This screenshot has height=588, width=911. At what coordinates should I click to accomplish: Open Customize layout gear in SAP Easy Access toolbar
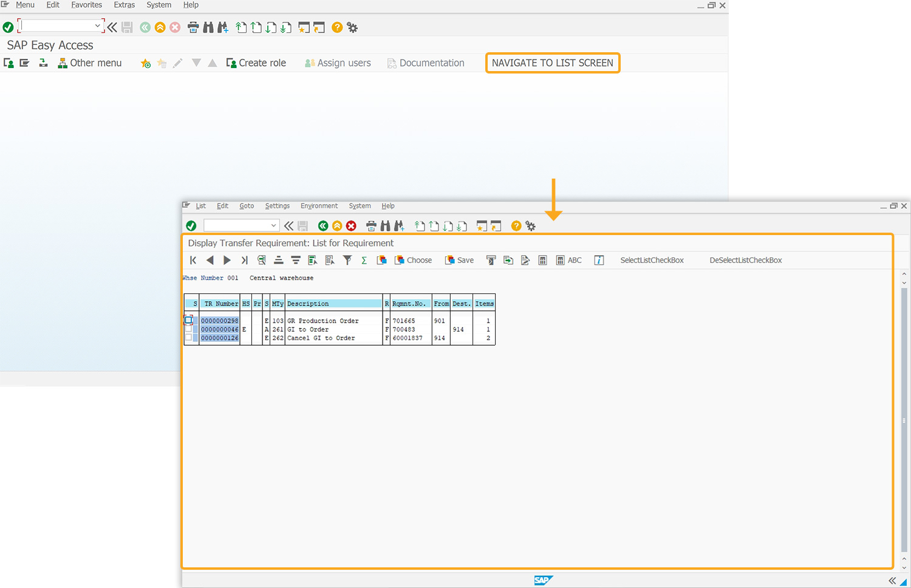pos(352,27)
